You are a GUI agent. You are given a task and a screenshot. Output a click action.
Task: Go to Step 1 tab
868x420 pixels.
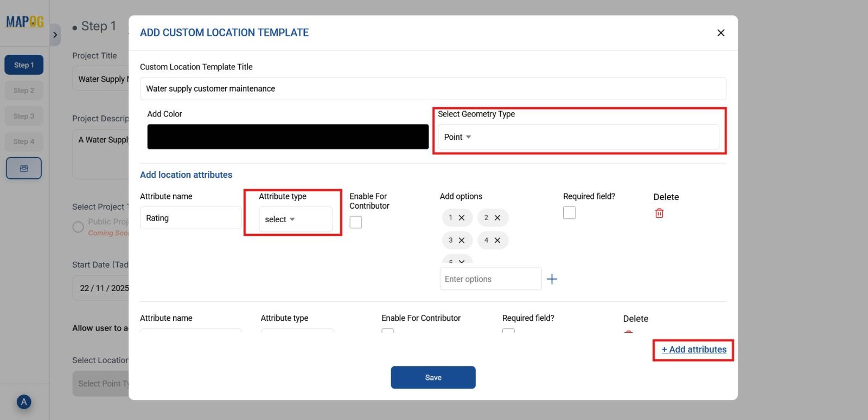(x=24, y=65)
